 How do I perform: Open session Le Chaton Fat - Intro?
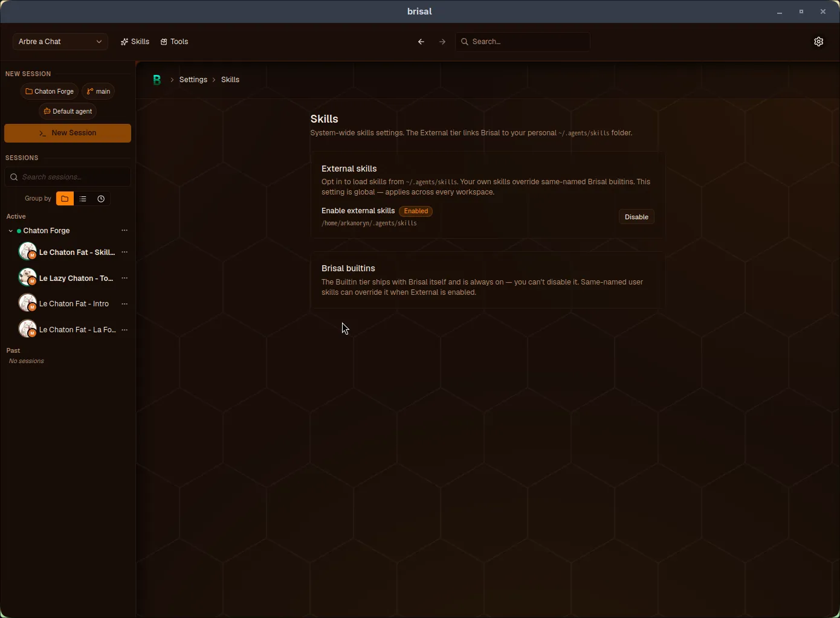click(x=74, y=304)
